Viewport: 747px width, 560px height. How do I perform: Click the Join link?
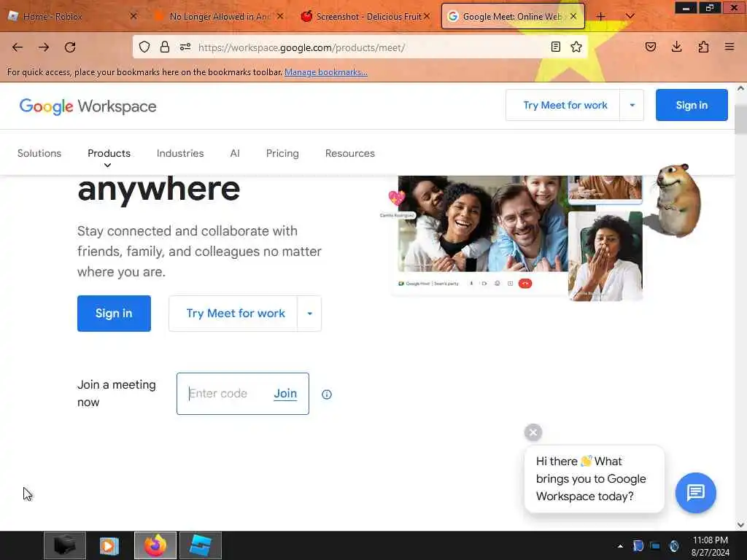click(x=285, y=393)
